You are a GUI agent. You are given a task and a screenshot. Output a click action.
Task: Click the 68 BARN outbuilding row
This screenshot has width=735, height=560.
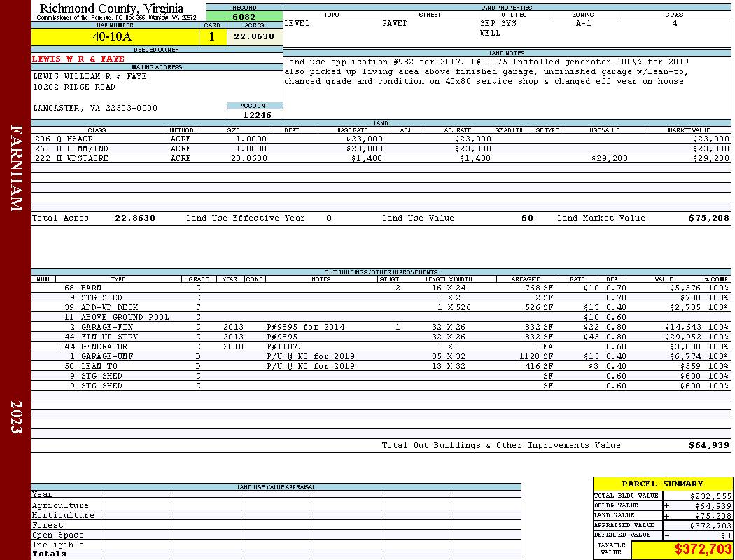tap(381, 288)
